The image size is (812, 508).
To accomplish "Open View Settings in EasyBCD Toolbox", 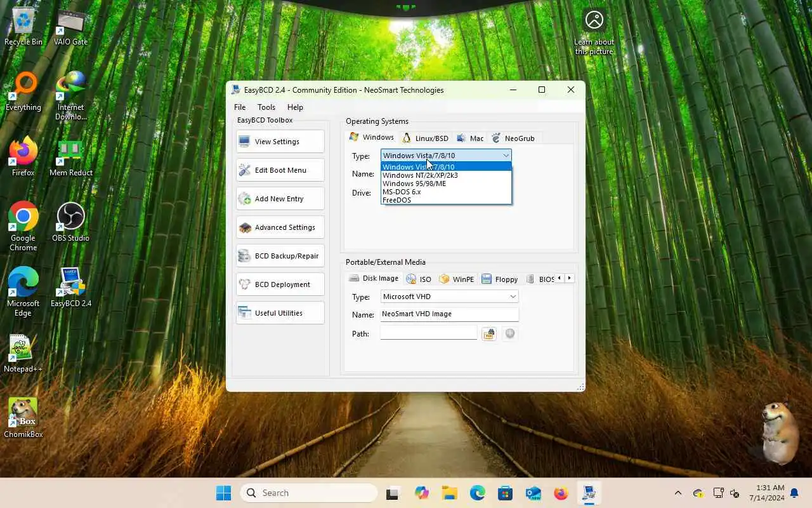I will 280,142.
